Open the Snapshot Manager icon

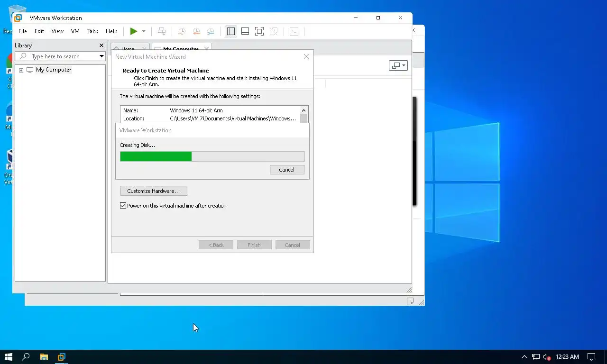(x=211, y=31)
